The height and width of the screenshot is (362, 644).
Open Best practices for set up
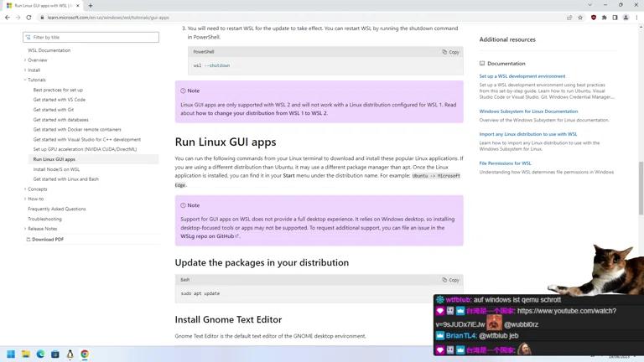pyautogui.click(x=58, y=90)
